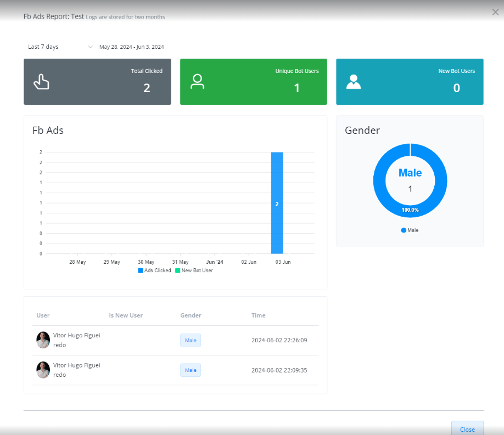Click the Male tag in first row

[191, 340]
